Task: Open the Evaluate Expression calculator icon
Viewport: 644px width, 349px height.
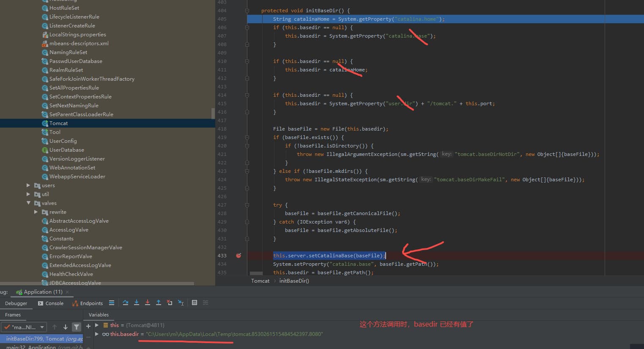Action: [195, 303]
